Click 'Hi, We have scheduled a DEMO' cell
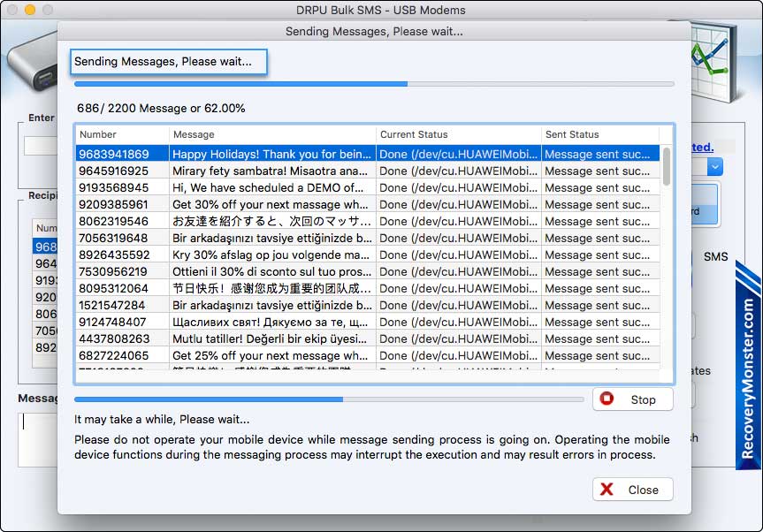Image resolution: width=763 pixels, height=532 pixels. point(272,187)
